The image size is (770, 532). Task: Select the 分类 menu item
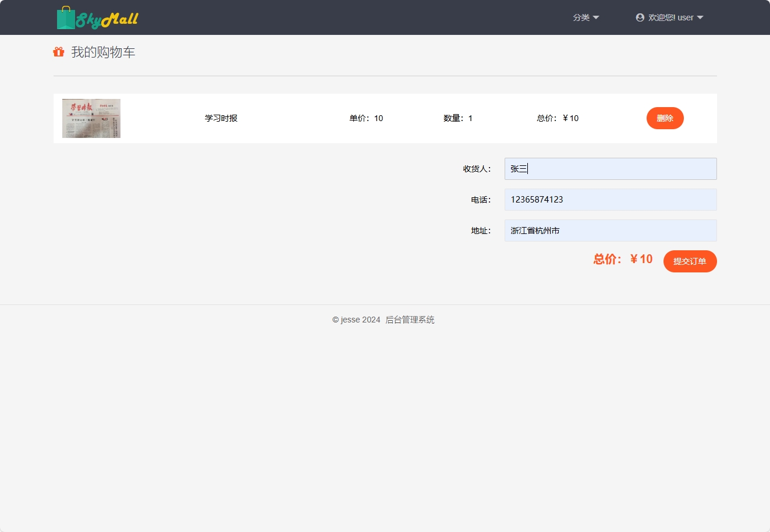581,17
